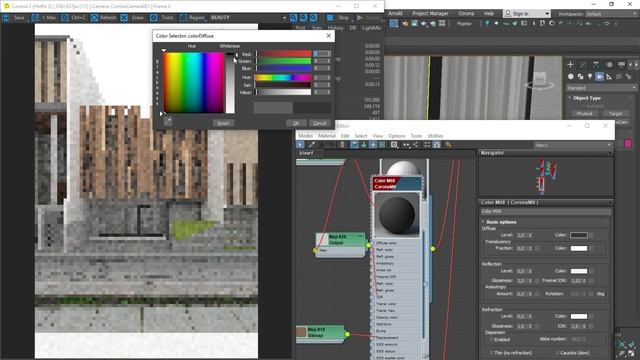Viewport: 640px width, 360px height.
Task: Click the Reflection color swatch
Action: (579, 271)
